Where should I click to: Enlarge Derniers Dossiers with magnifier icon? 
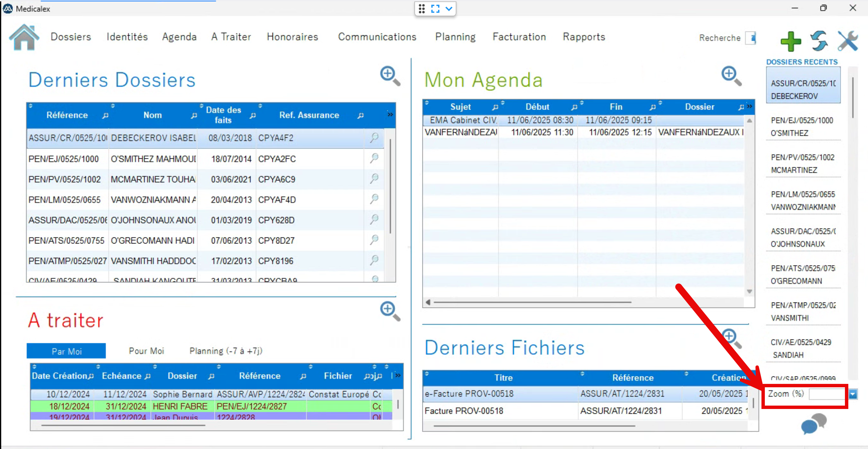[390, 75]
